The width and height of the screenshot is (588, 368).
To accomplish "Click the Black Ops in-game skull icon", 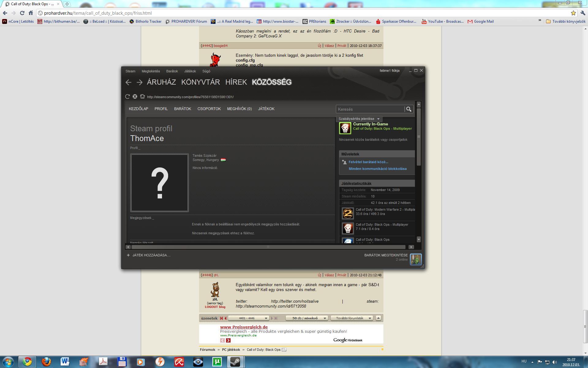I will 345,128.
